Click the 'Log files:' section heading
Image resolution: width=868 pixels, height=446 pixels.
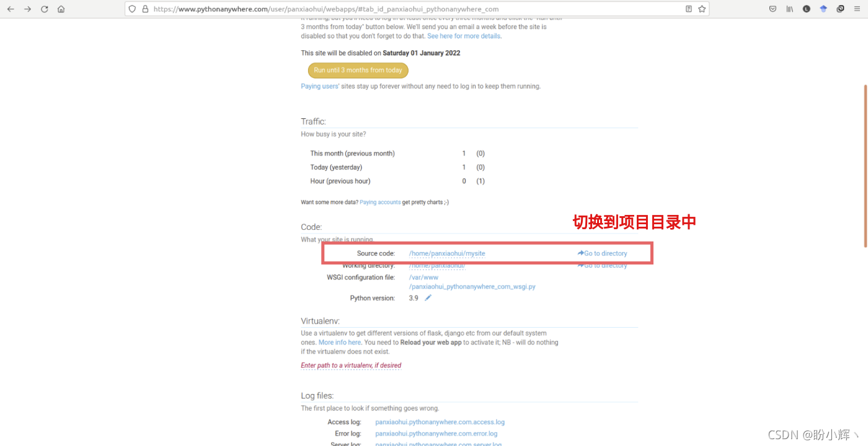coord(317,395)
